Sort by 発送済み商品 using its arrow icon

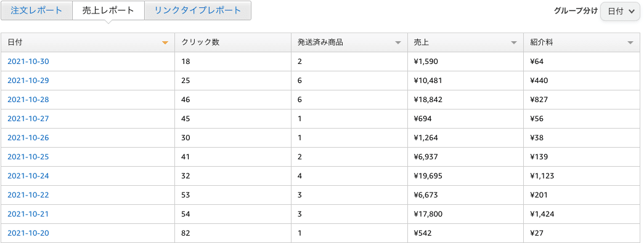397,42
